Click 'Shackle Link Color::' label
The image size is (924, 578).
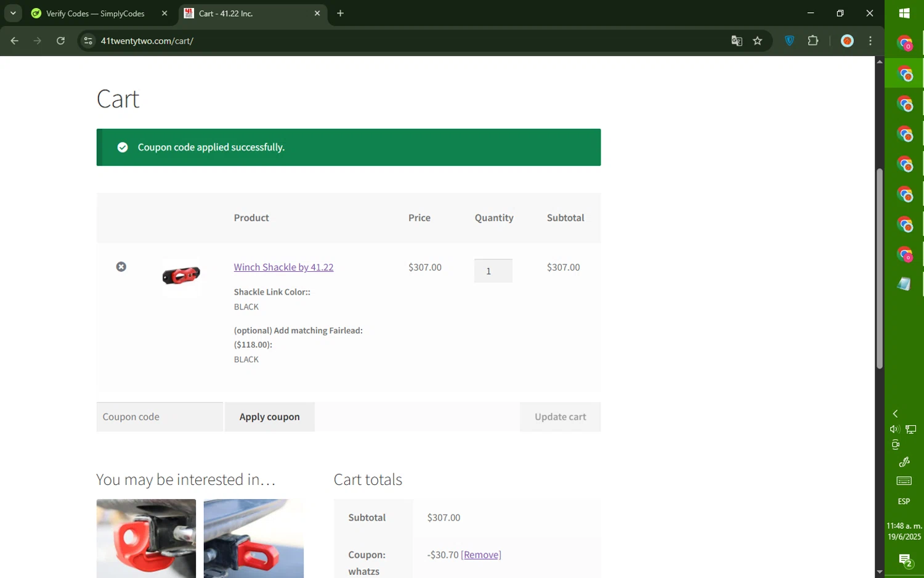click(x=272, y=292)
